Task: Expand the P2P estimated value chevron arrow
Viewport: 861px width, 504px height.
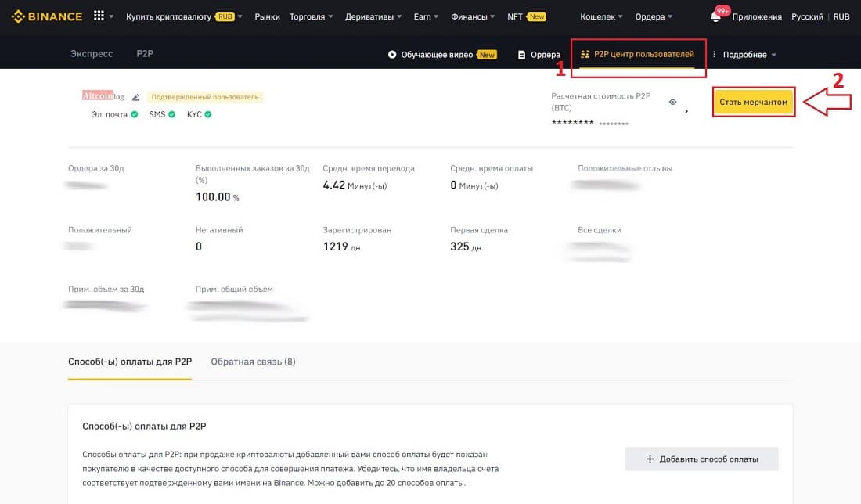Action: click(x=686, y=111)
